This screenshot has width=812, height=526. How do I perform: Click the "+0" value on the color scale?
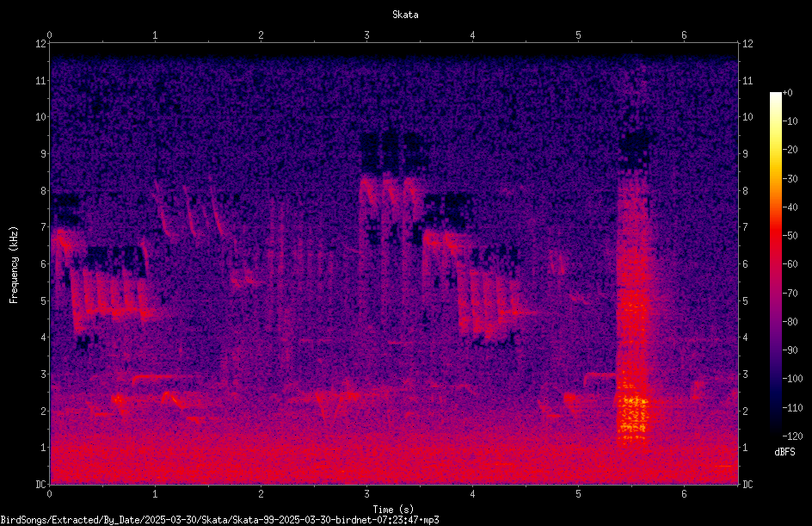787,93
